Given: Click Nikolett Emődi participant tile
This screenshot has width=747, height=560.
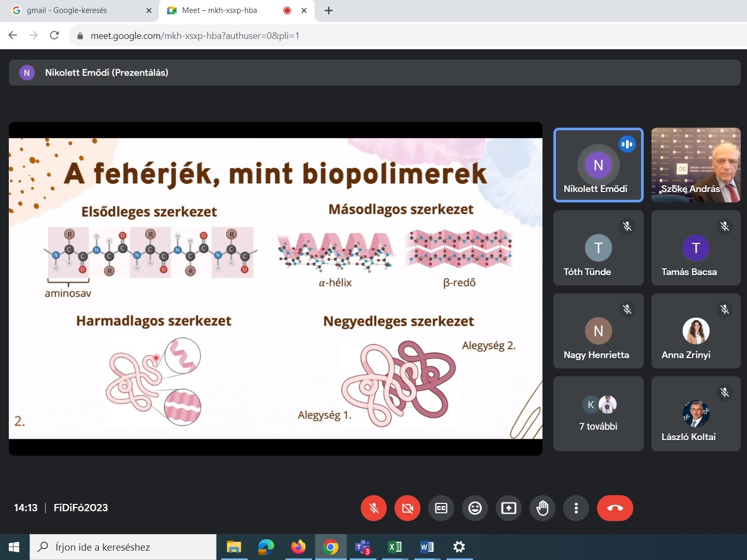Looking at the screenshot, I should click(x=598, y=165).
